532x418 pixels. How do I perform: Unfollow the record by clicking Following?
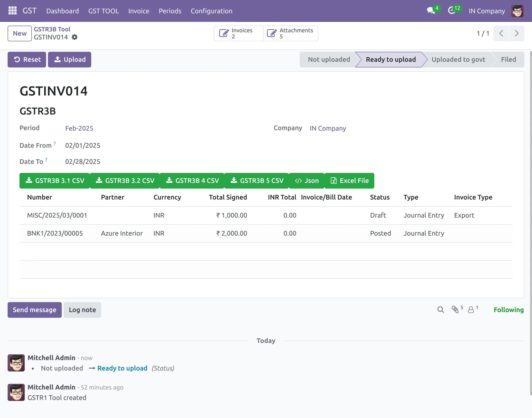[508, 310]
